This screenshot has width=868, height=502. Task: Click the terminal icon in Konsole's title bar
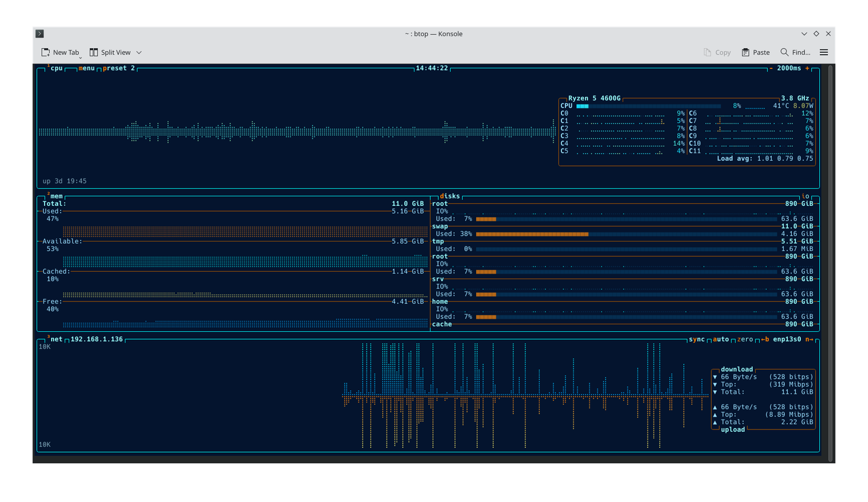40,34
